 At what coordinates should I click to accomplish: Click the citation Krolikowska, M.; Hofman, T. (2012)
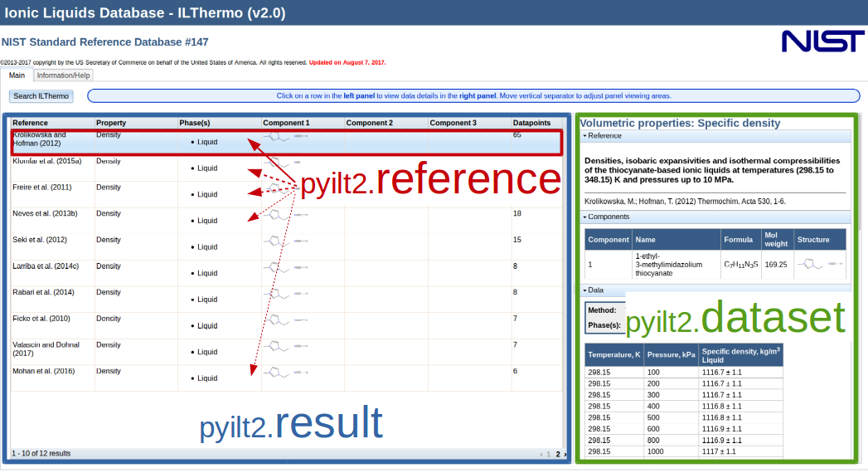point(685,202)
